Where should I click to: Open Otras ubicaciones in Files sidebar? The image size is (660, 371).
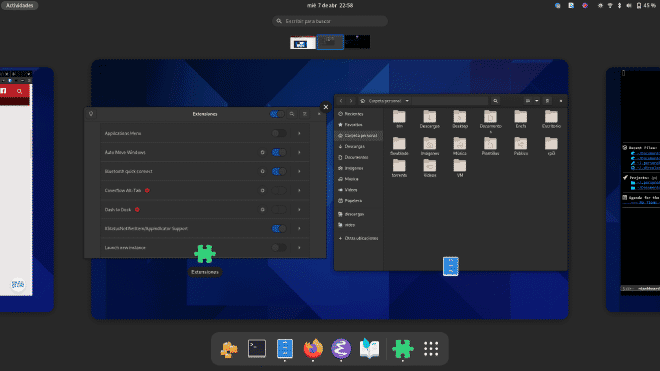click(358, 238)
